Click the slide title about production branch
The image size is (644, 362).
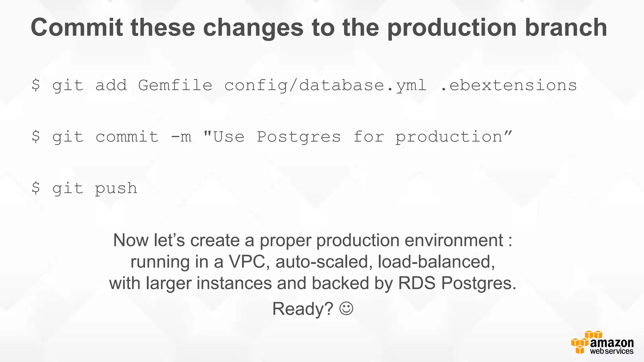point(319,28)
